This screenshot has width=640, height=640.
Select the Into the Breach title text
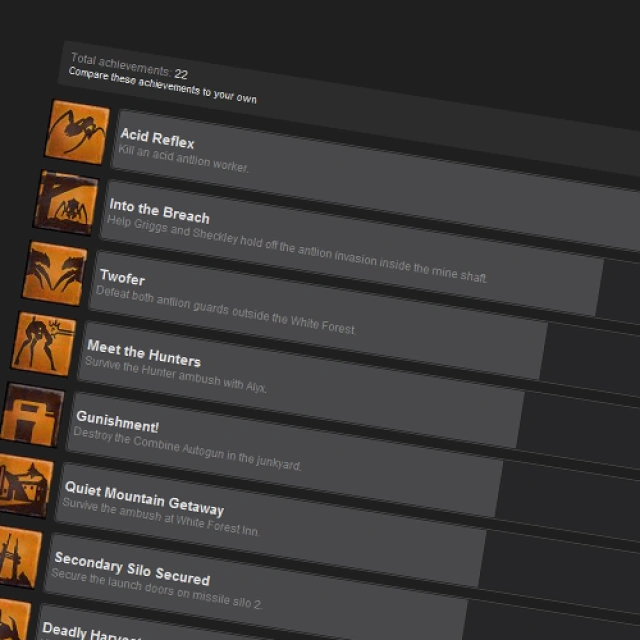(159, 211)
